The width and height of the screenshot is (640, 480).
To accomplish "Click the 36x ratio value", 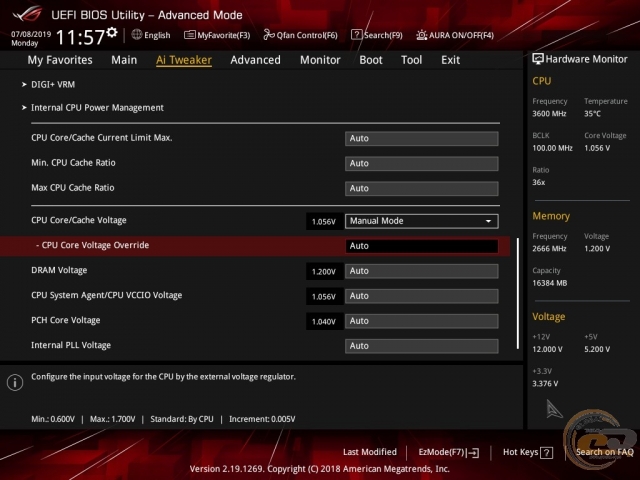I will click(x=538, y=182).
